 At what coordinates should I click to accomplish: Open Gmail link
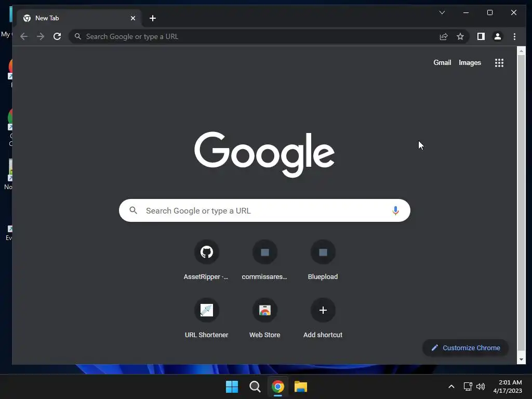click(442, 63)
